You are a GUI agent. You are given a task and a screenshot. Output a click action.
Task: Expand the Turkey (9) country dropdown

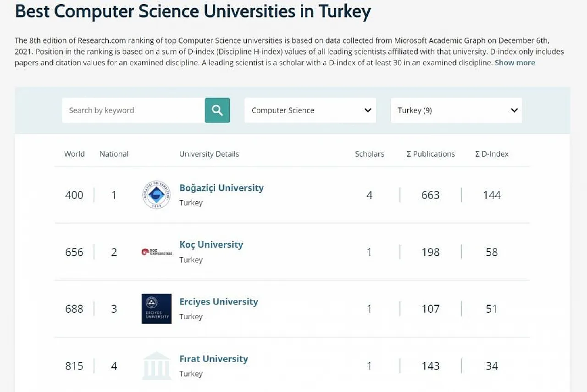coord(456,110)
